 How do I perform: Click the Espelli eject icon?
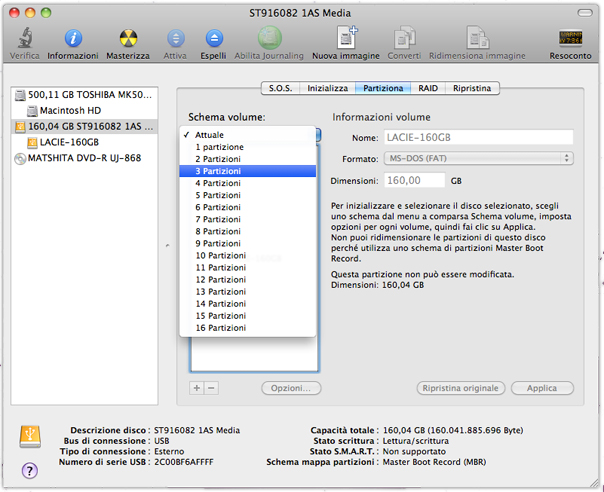pyautogui.click(x=213, y=38)
